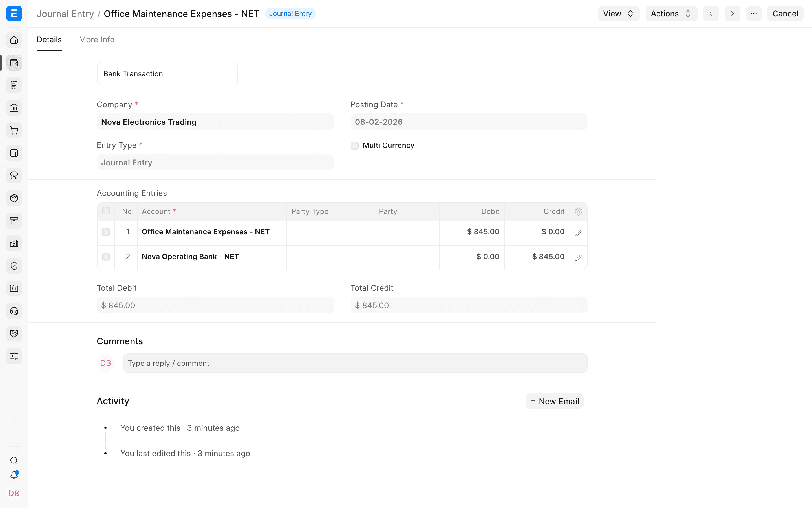
Task: Open the archive box icon in sidebar
Action: click(14, 221)
